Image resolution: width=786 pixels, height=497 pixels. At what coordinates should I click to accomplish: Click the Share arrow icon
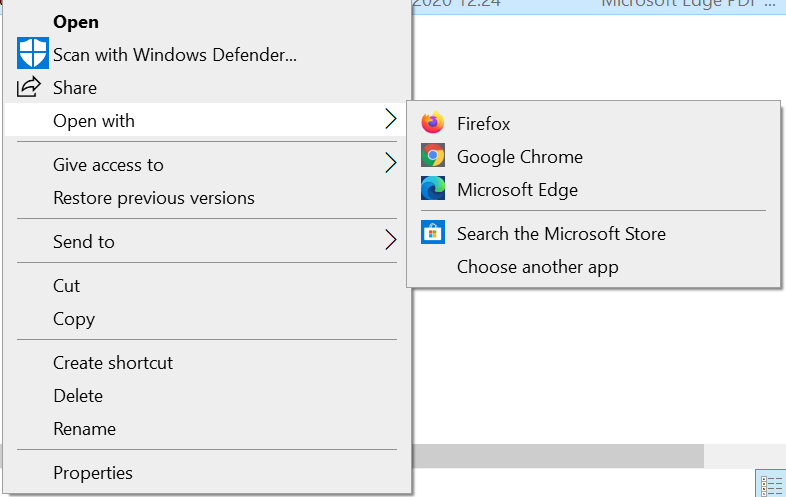(x=29, y=87)
